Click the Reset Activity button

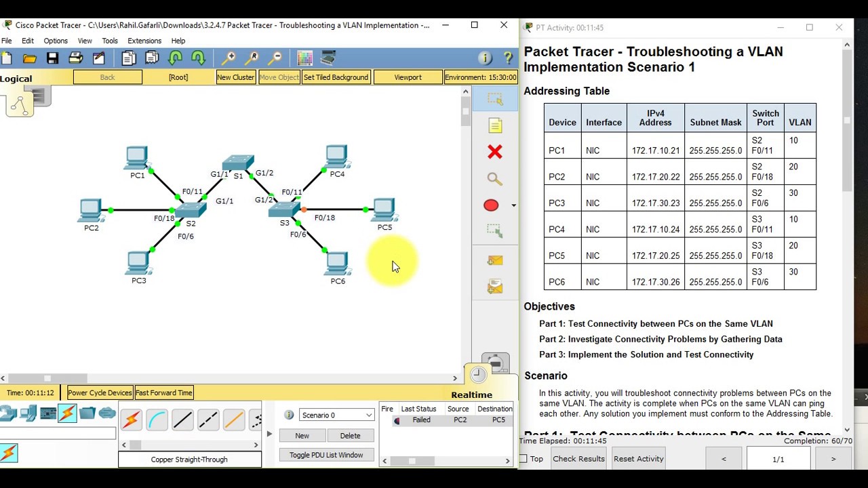coord(638,459)
